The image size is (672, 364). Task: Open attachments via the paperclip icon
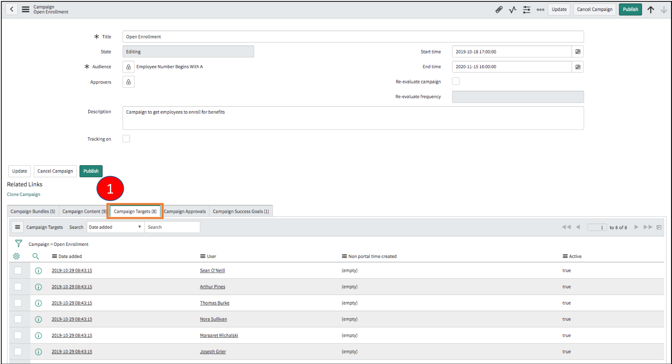point(499,9)
